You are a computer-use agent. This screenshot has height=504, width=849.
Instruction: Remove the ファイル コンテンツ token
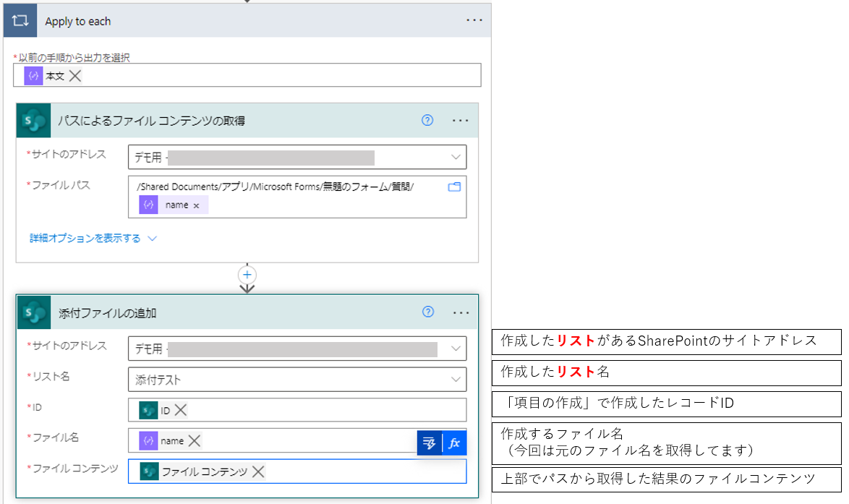point(256,470)
